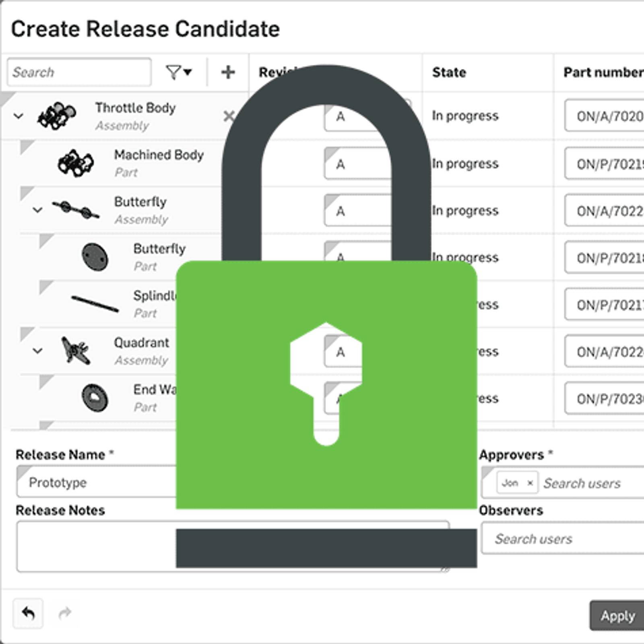Click the End Washer part icon
Image resolution: width=644 pixels, height=644 pixels.
pyautogui.click(x=95, y=398)
